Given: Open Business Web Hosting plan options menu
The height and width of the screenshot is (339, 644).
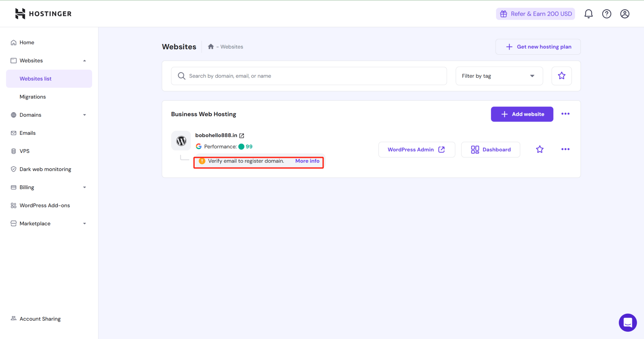Looking at the screenshot, I should [x=565, y=114].
